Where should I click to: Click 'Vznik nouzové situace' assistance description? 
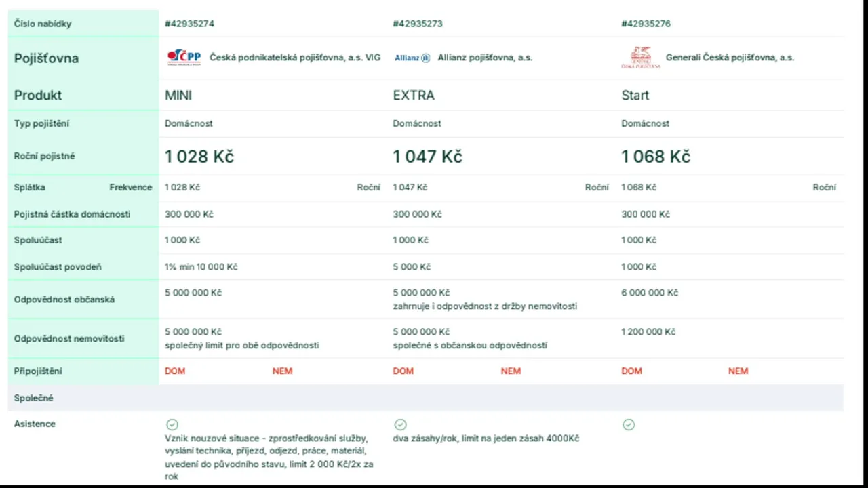[x=269, y=457]
